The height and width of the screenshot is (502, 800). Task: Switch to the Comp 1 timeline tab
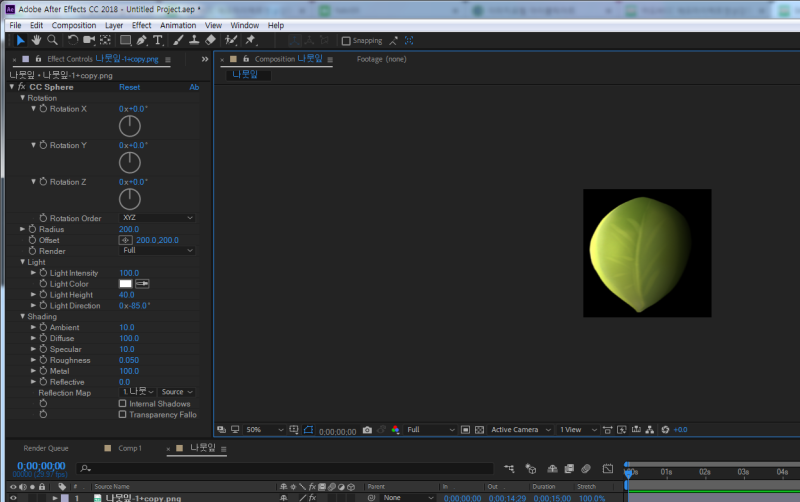130,448
